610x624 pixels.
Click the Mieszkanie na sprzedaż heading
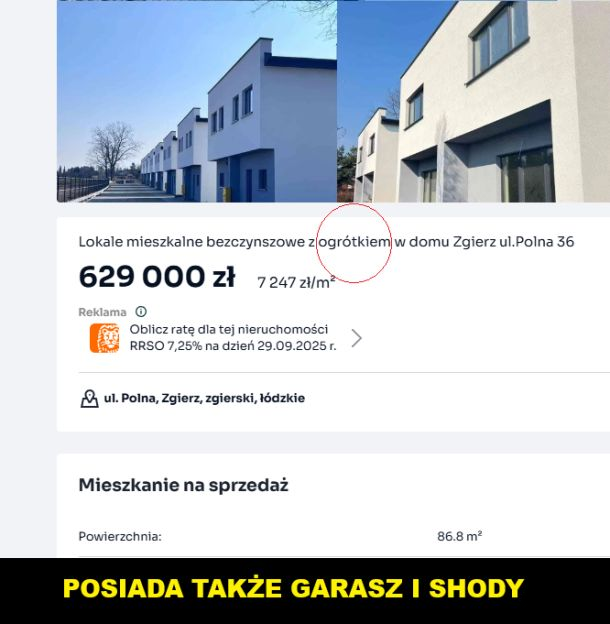(x=183, y=485)
